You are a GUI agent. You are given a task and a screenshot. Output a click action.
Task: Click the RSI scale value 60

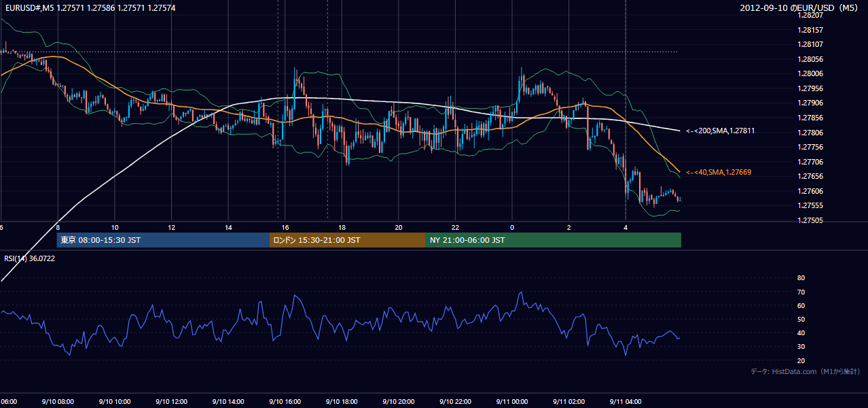(801, 305)
